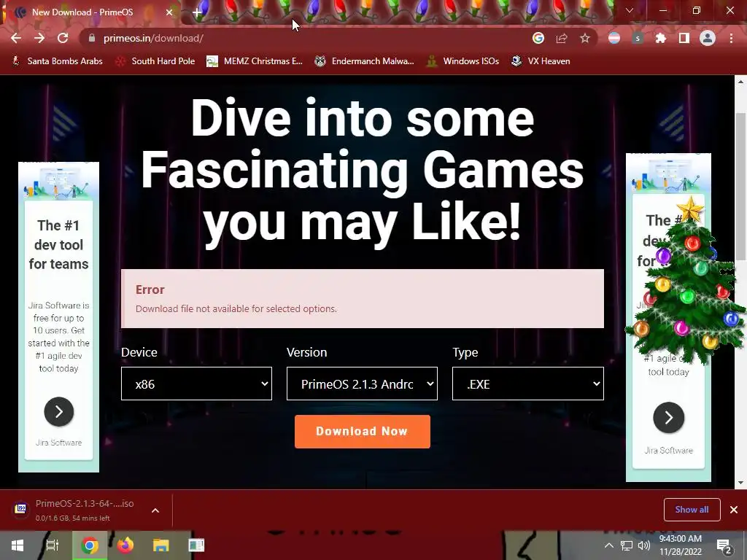Click the network tray icon
The image size is (747, 560).
627,545
